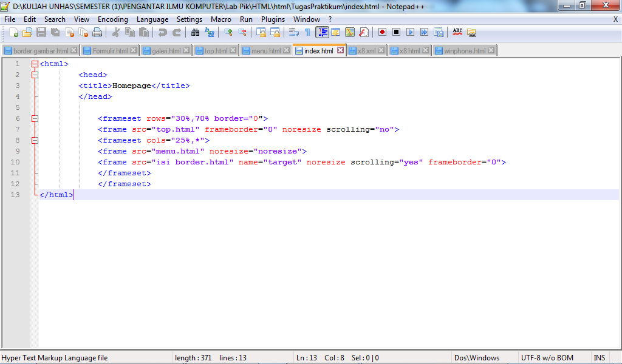Open the View menu
The image size is (622, 364).
pyautogui.click(x=81, y=19)
